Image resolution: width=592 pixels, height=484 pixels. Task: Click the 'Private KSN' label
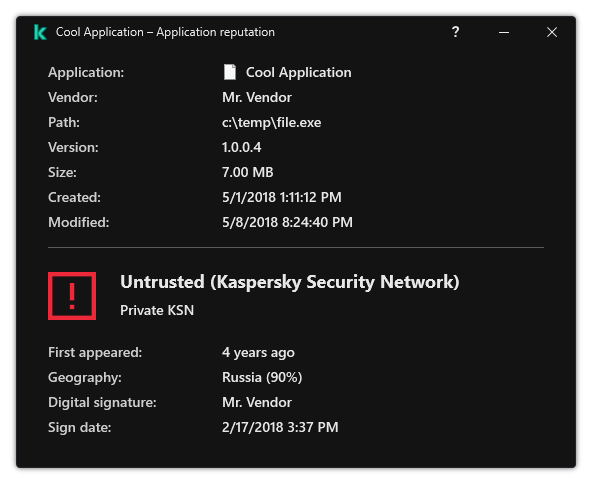click(x=157, y=310)
